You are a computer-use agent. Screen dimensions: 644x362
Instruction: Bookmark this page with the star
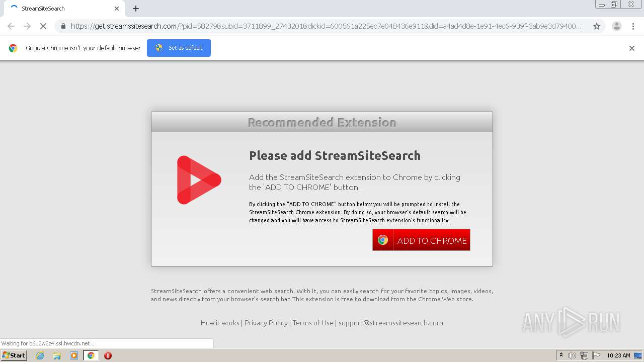click(x=597, y=26)
